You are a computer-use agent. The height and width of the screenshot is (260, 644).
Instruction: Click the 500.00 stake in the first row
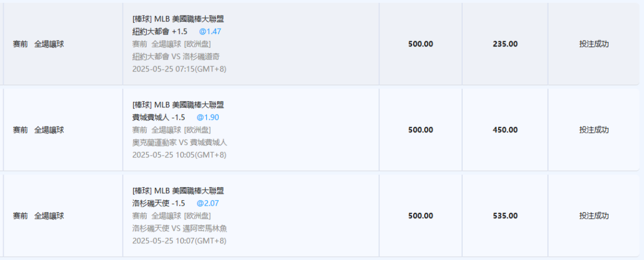coord(420,44)
